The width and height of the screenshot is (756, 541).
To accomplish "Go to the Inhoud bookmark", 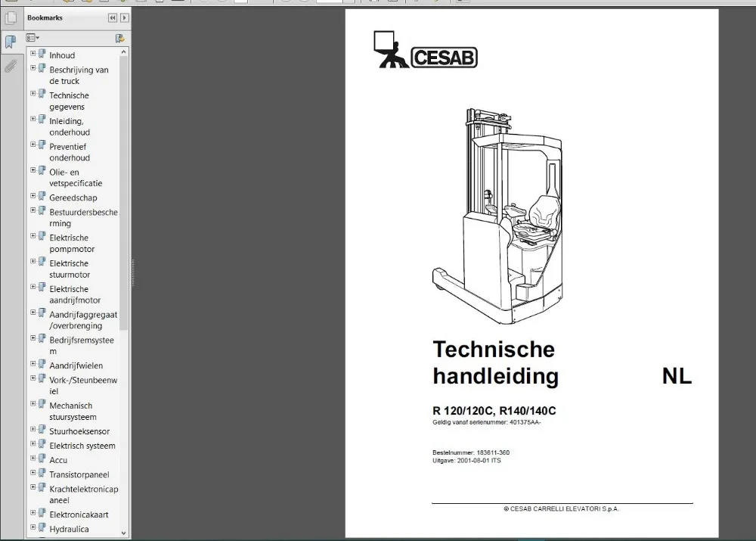I will click(x=62, y=55).
